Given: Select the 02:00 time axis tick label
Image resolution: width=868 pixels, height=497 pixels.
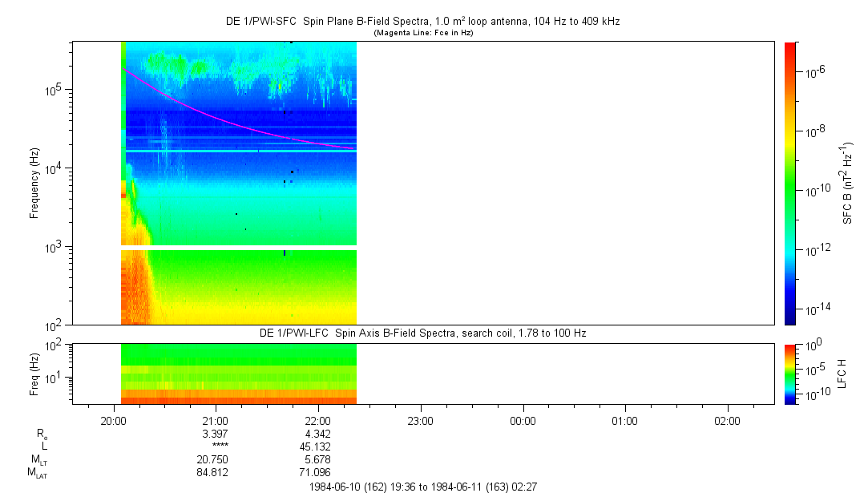Looking at the screenshot, I should click(x=727, y=419).
